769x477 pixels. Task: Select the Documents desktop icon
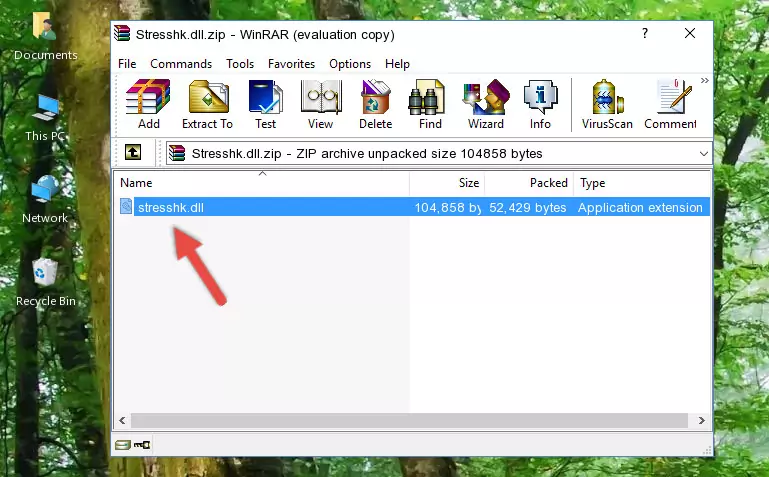[x=45, y=37]
